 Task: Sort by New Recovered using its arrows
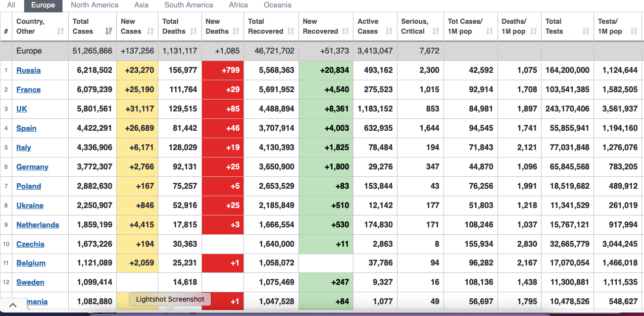(346, 31)
